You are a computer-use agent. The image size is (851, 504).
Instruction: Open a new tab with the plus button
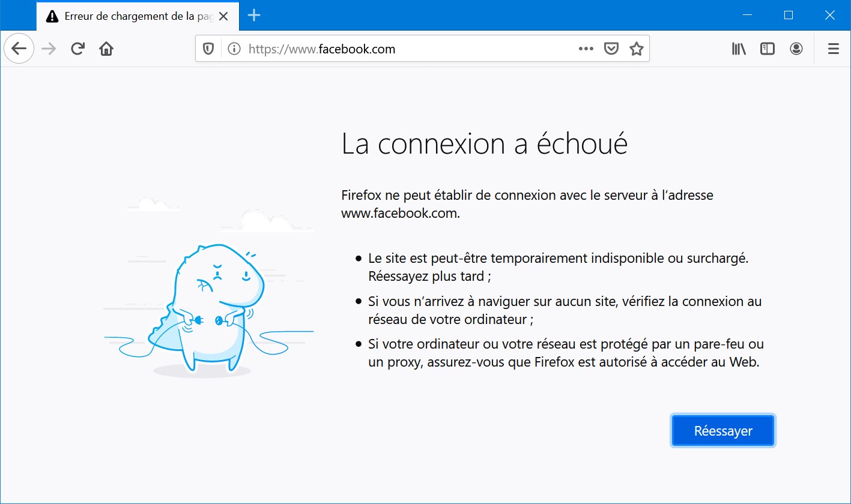pyautogui.click(x=254, y=16)
